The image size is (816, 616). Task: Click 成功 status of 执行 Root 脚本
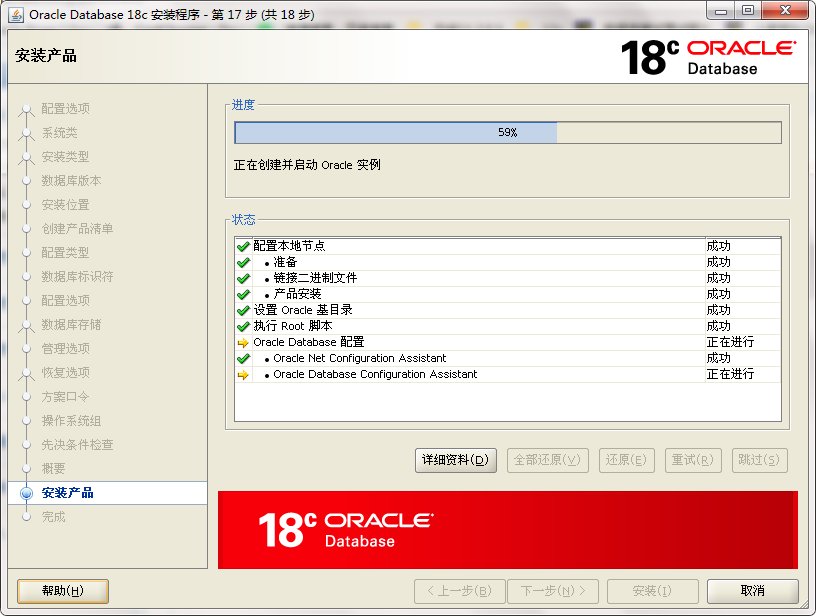pos(719,326)
